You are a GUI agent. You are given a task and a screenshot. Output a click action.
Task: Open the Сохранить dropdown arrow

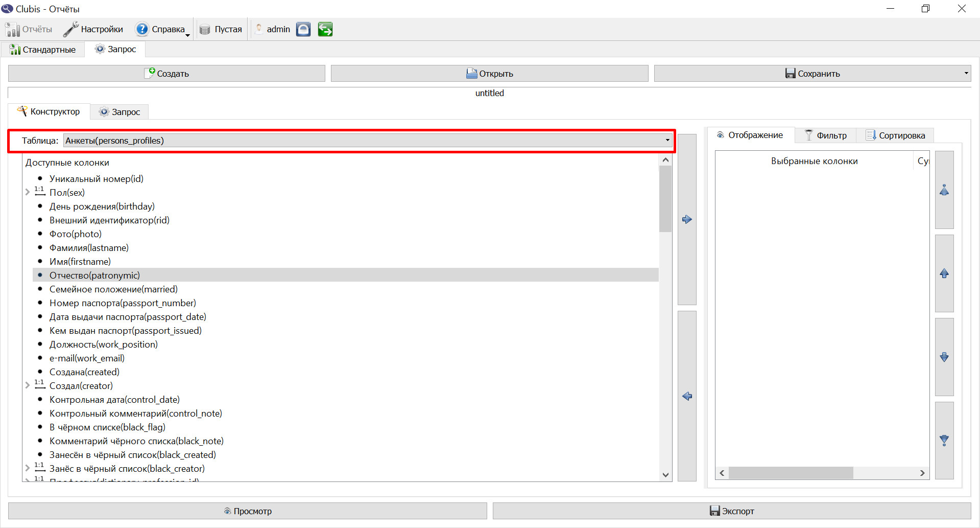966,73
